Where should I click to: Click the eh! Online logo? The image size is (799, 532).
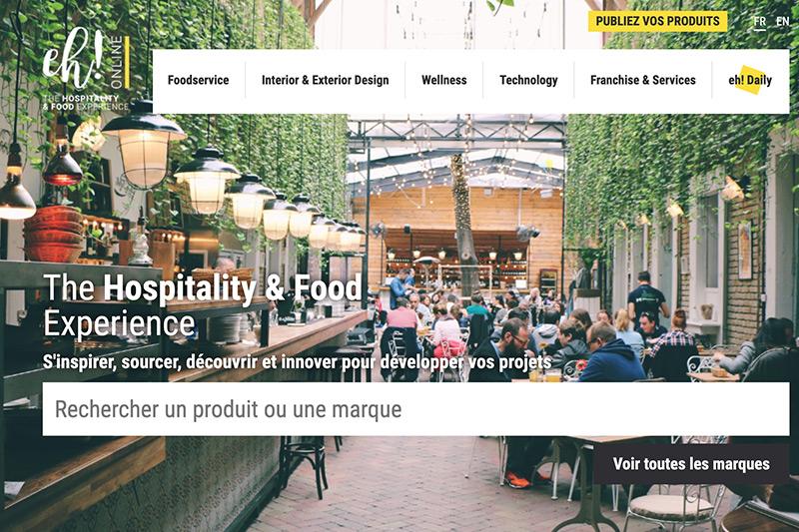point(86,70)
